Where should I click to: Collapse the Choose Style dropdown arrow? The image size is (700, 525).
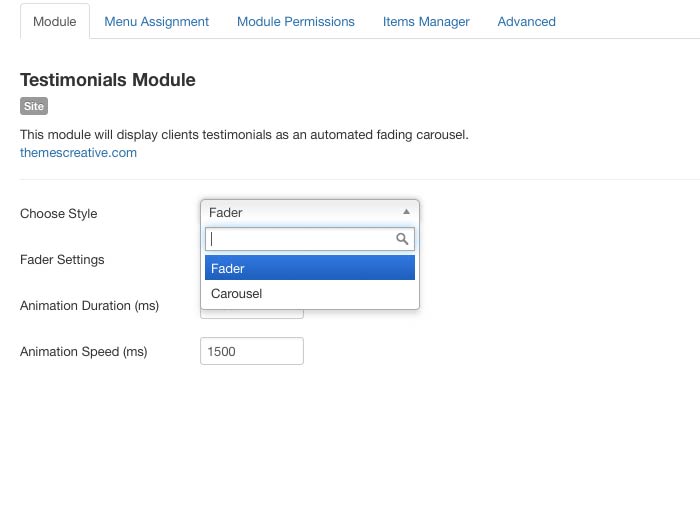(x=406, y=212)
